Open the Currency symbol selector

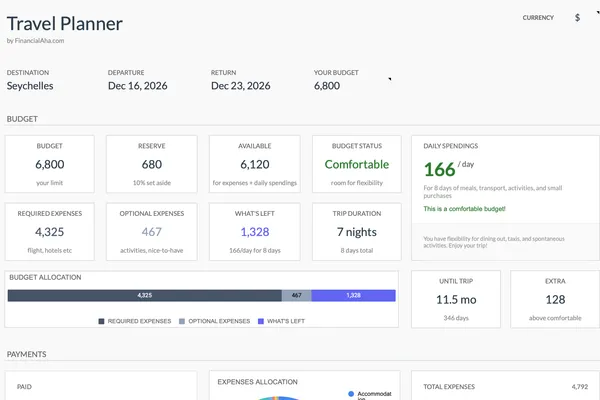pos(577,18)
